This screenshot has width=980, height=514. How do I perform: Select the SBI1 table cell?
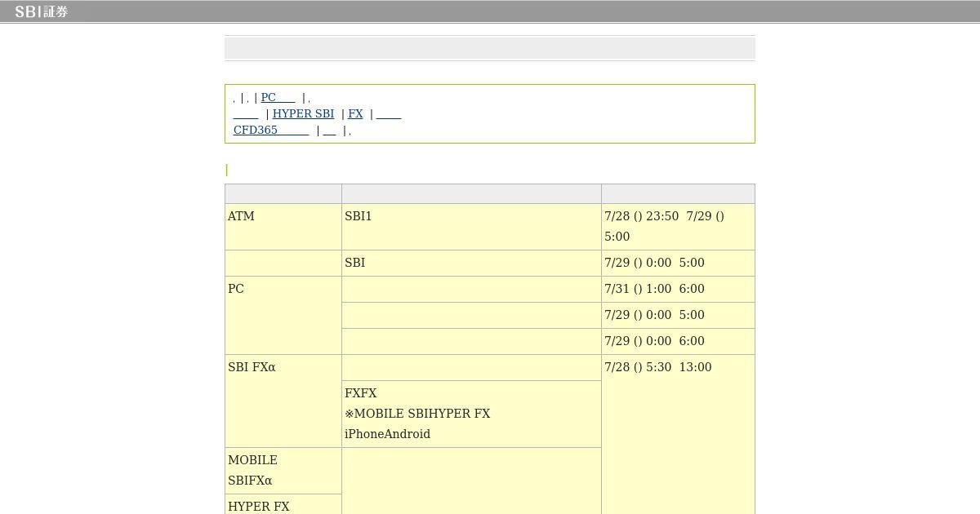coord(471,227)
